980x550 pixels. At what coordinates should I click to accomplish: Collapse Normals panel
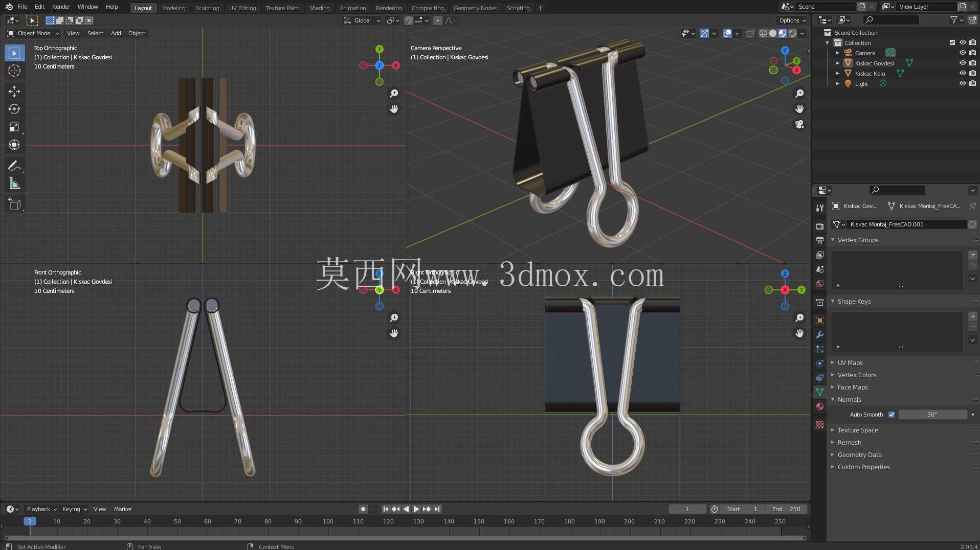tap(849, 399)
